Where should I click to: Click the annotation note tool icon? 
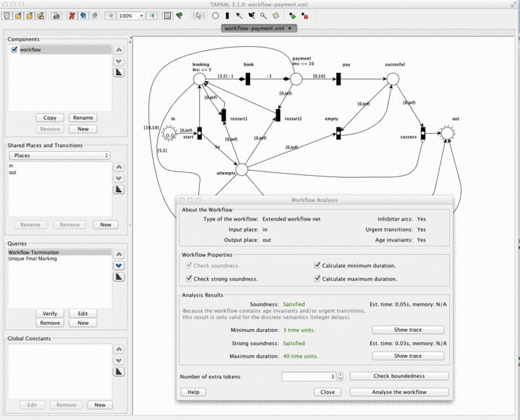[x=275, y=15]
